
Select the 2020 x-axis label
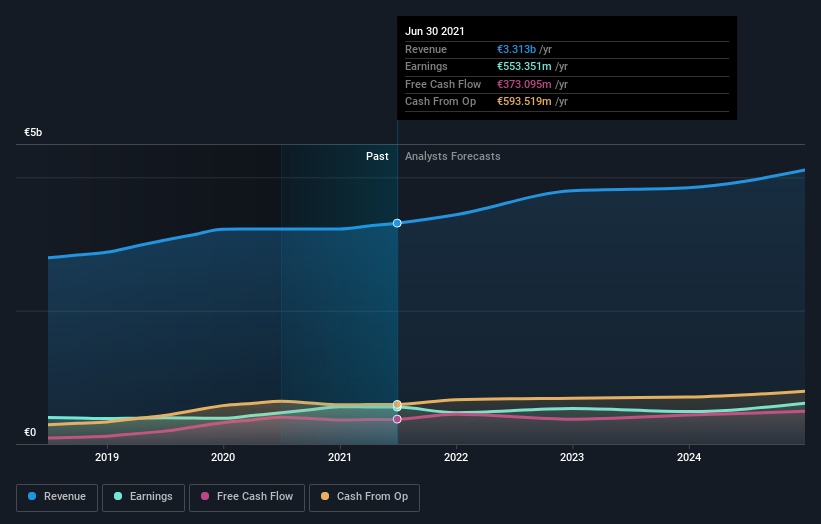(x=223, y=457)
